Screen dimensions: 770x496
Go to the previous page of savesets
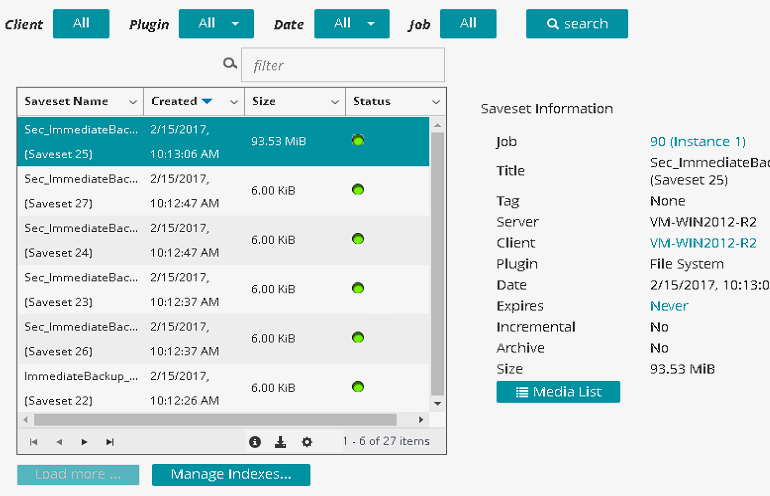[59, 442]
